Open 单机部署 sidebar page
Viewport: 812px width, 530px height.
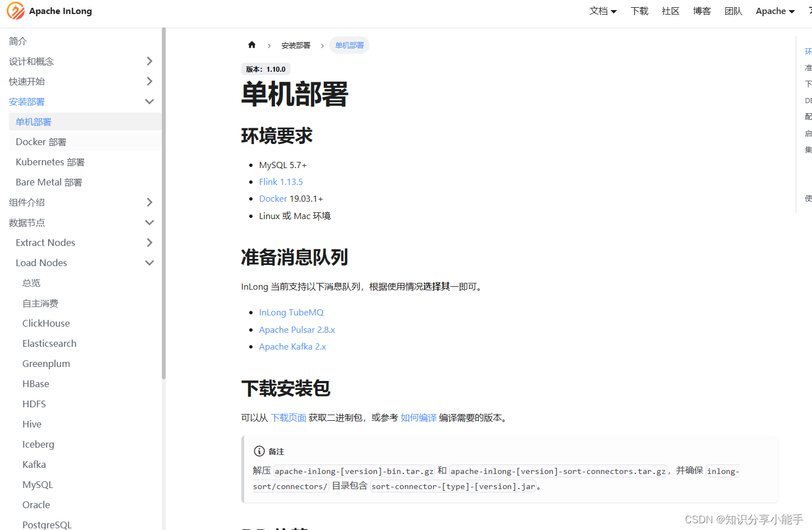click(x=85, y=122)
